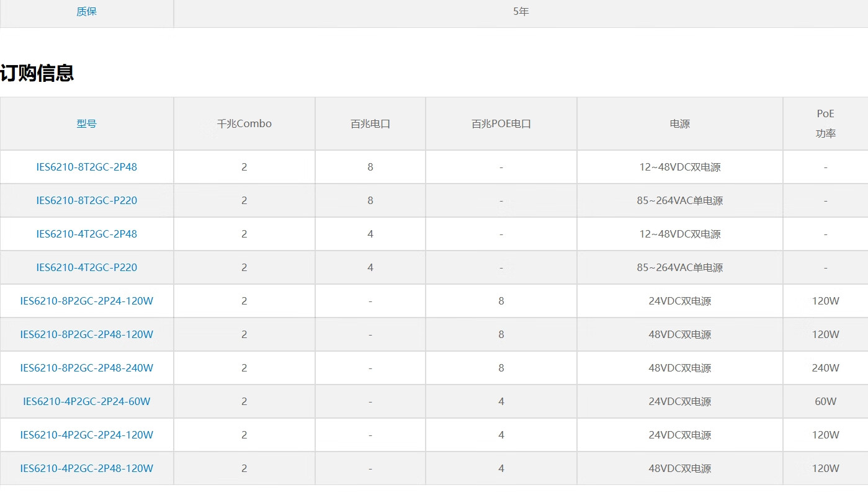Click the 千兆Combo column header
The width and height of the screenshot is (868, 503).
click(244, 123)
